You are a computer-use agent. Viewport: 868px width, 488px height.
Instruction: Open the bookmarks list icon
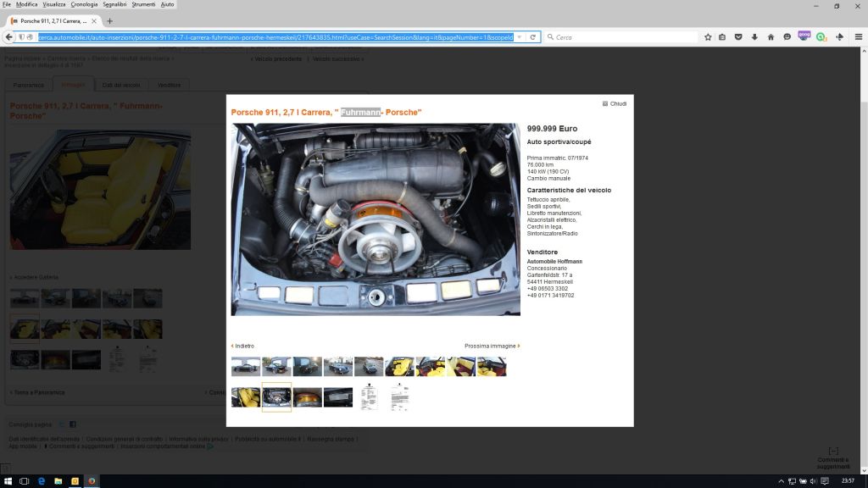coord(722,37)
